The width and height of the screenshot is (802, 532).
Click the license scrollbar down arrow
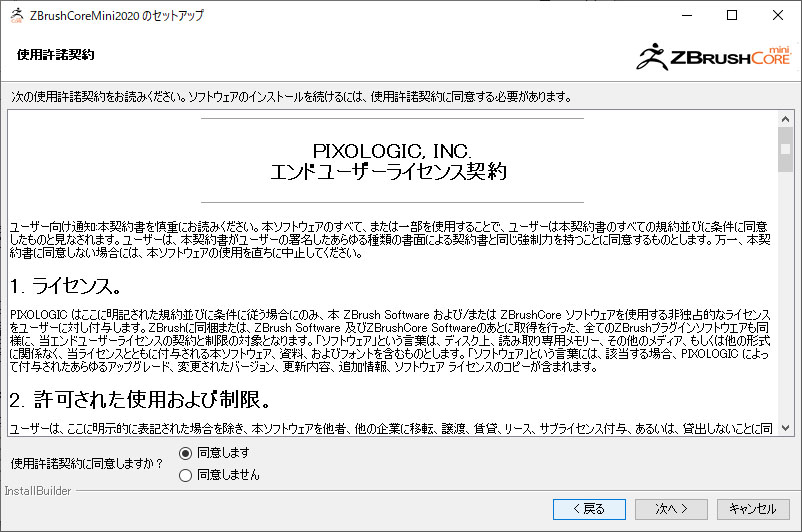click(786, 428)
